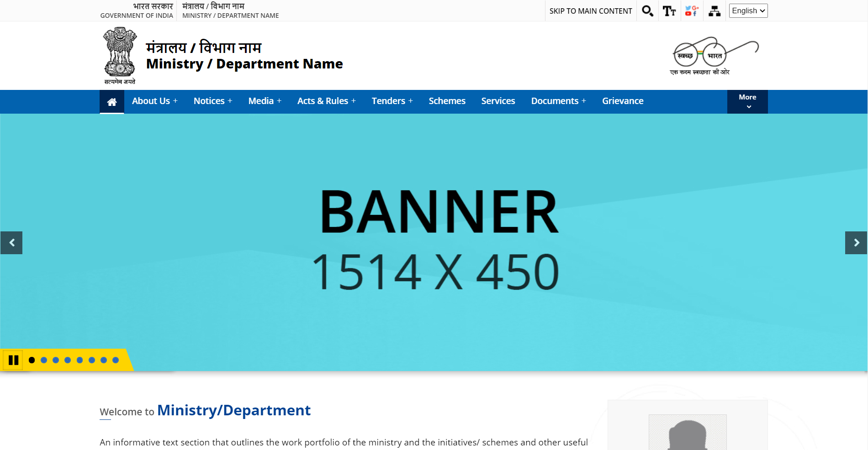The height and width of the screenshot is (450, 868).
Task: Expand the About Us menu
Action: point(154,101)
